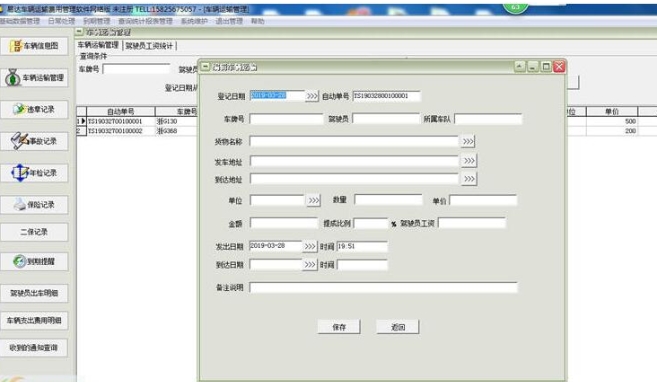Viewport: 657px width, 382px height.
Task: Open lookup button beside 发车地址 field
Action: point(469,160)
